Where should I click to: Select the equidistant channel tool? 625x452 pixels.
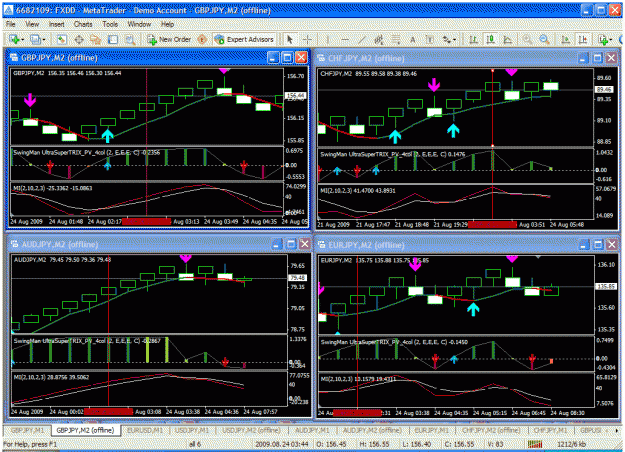pos(379,39)
